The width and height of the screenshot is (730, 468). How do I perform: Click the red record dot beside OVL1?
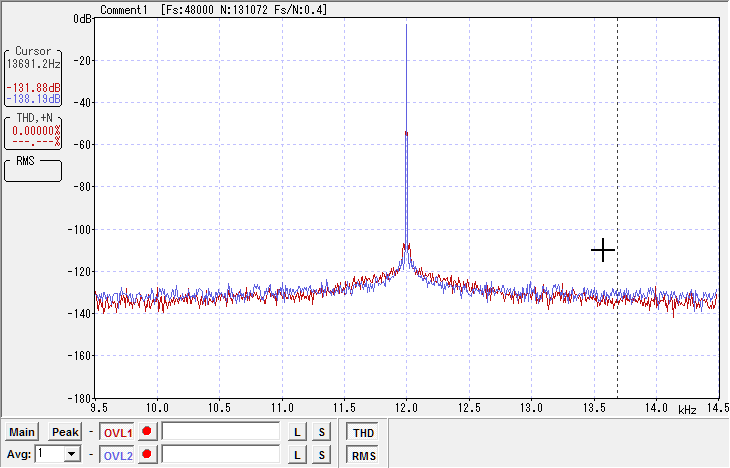coord(147,432)
